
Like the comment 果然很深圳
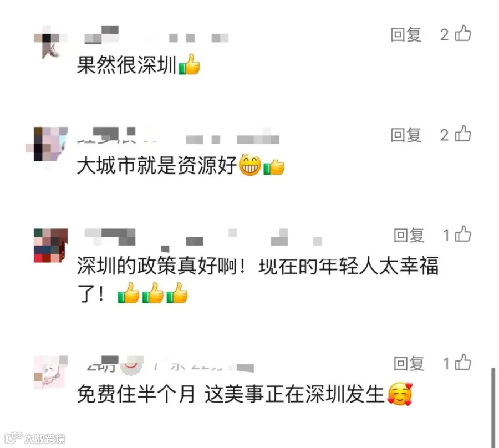point(463,33)
